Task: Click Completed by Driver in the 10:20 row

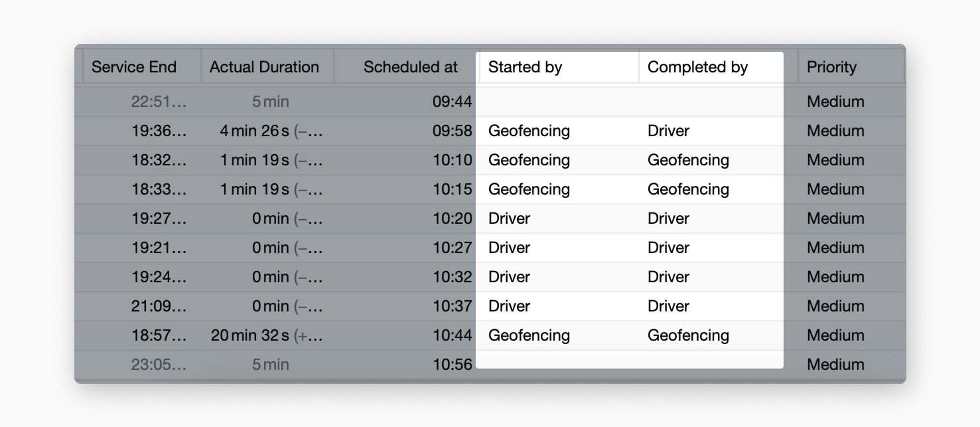Action: (x=668, y=218)
